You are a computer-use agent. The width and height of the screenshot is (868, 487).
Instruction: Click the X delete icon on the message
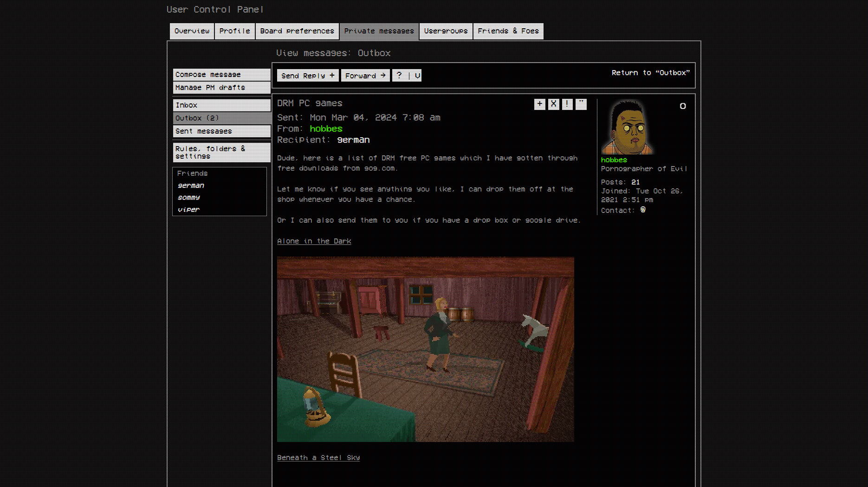pyautogui.click(x=553, y=104)
